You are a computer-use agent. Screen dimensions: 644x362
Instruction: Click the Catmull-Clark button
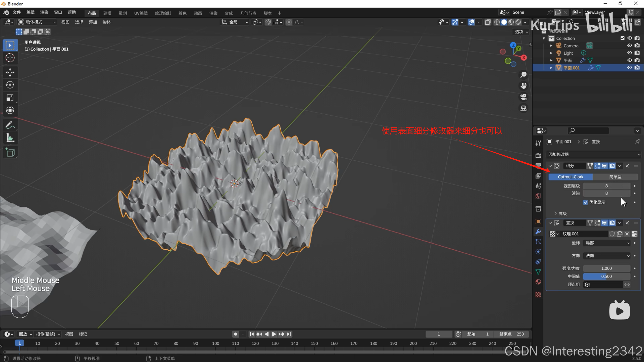[570, 177]
